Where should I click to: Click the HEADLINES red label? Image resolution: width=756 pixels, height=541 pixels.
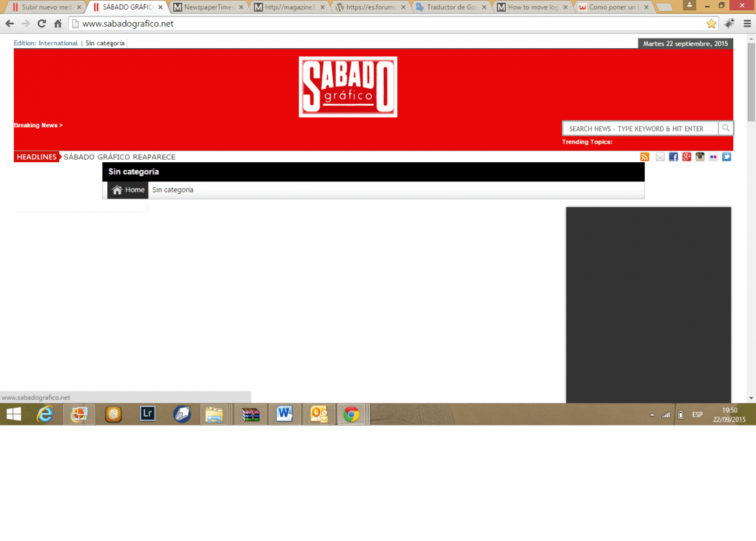[36, 157]
